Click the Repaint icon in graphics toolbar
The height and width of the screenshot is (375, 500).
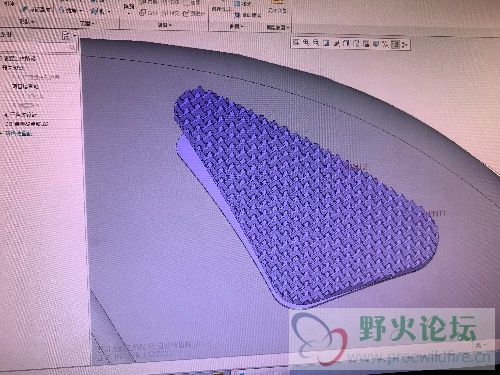[326, 43]
